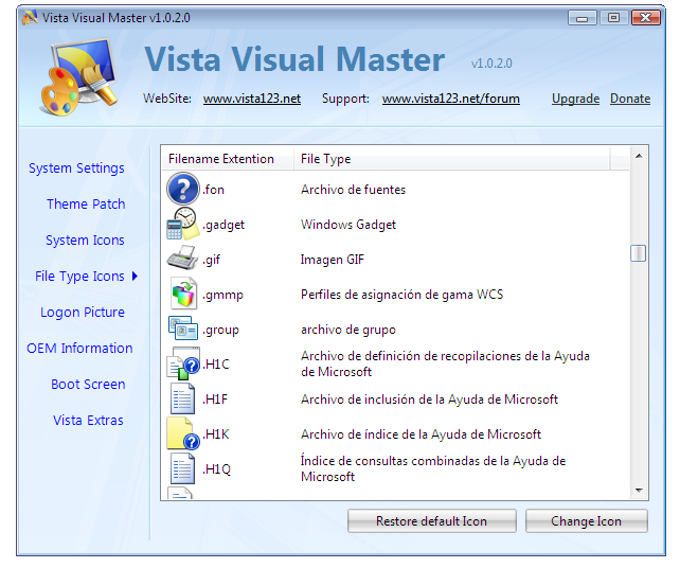Viewport: 680px width, 568px height.
Task: Select the .fon question-mark icon
Action: pos(183,189)
